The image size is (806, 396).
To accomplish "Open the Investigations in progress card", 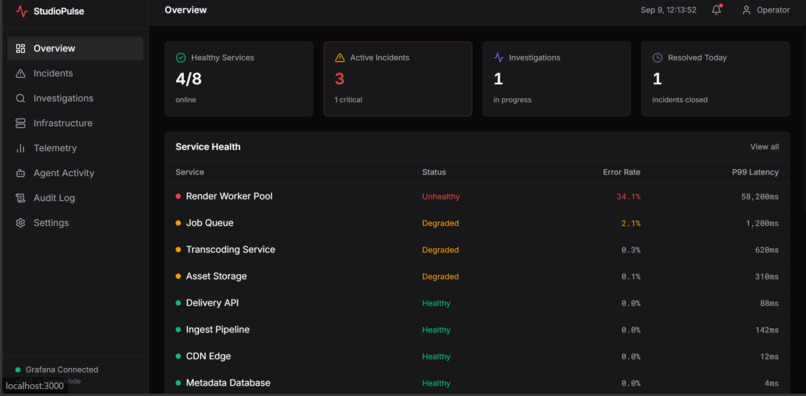I will click(x=557, y=79).
